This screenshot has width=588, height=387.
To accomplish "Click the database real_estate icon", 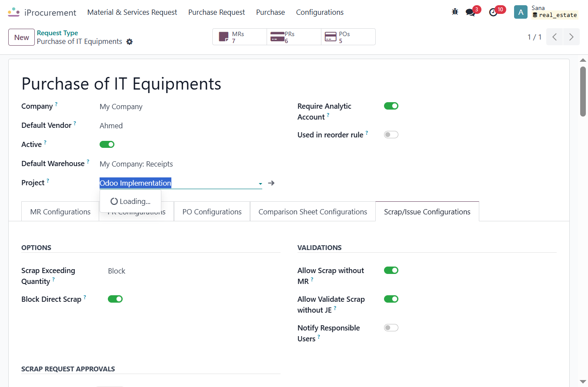I will click(535, 15).
